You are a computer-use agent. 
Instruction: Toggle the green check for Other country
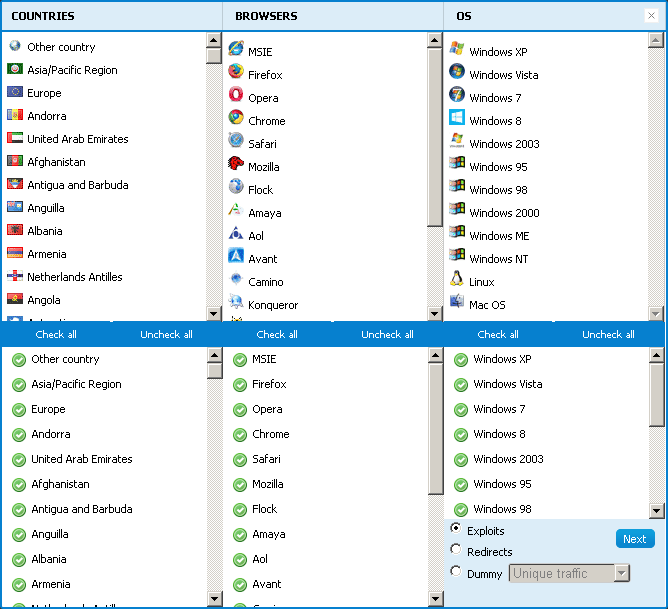[x=19, y=360]
